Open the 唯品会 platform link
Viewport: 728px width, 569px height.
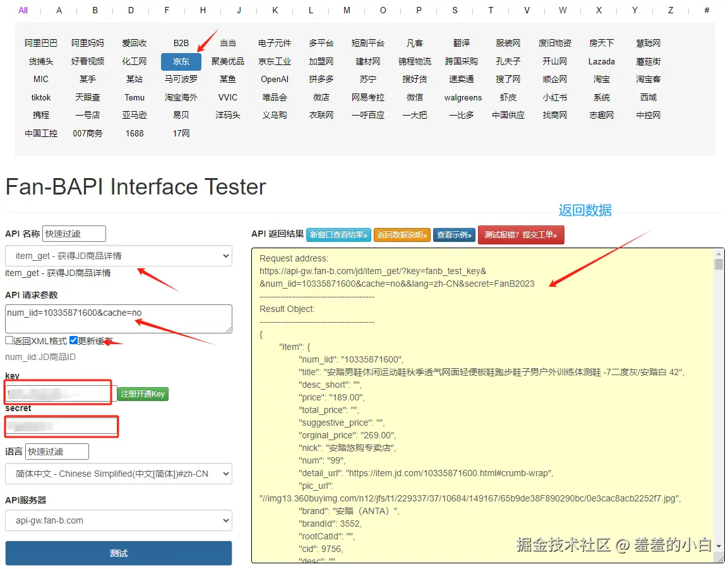coord(275,97)
